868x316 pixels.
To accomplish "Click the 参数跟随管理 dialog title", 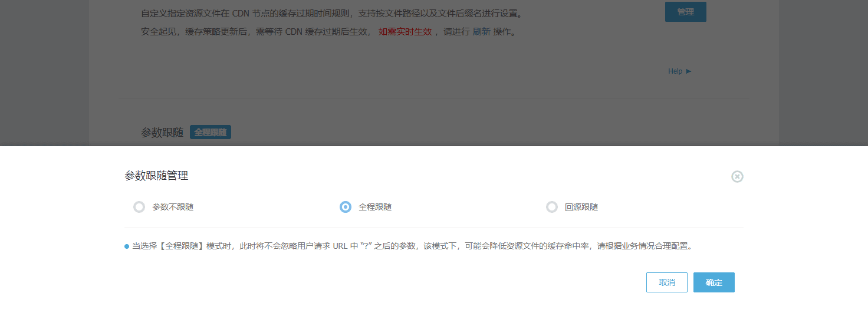I will click(156, 176).
